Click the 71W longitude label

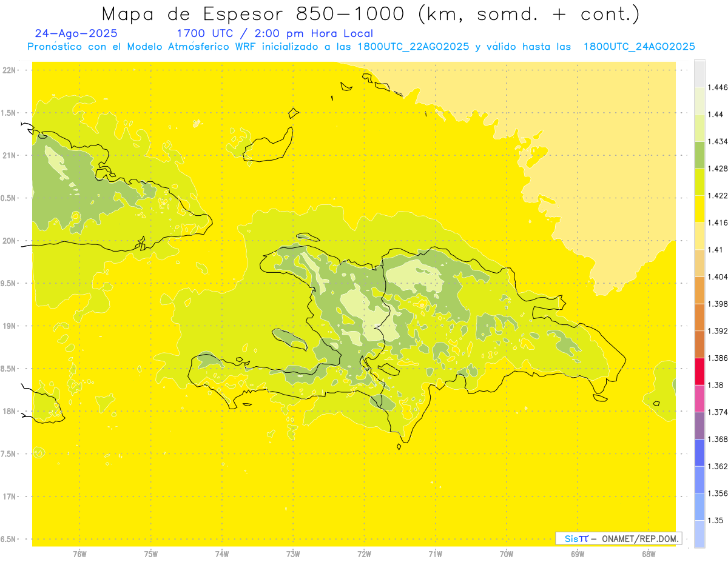435,554
